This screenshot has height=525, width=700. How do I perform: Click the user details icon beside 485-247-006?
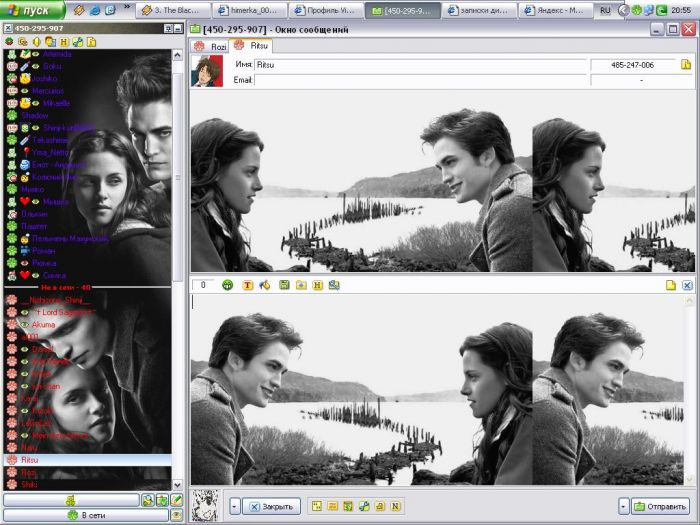686,65
